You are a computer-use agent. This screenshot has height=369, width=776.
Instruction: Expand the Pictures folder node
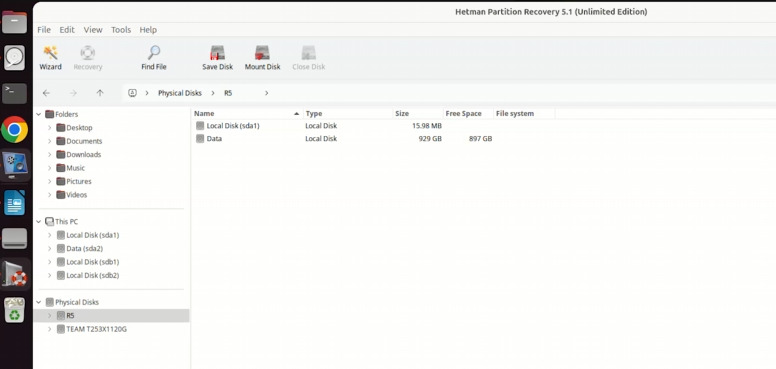[x=49, y=182]
